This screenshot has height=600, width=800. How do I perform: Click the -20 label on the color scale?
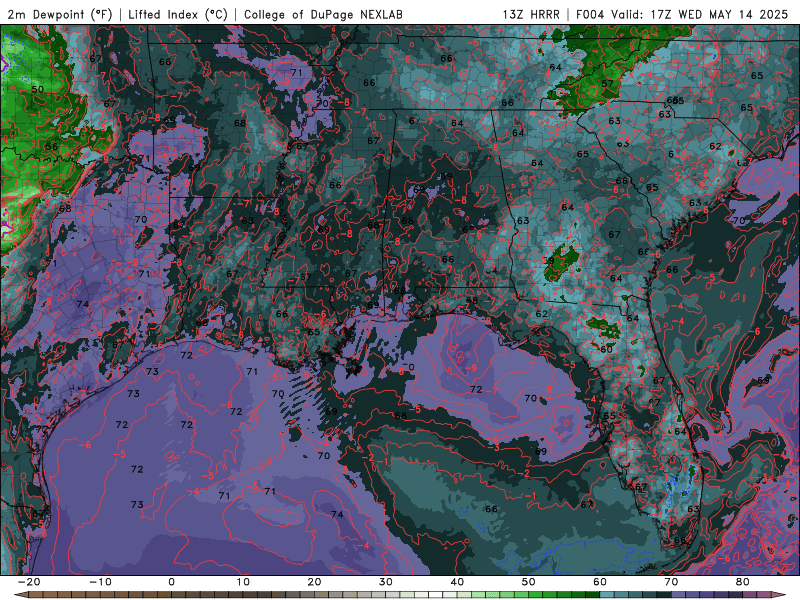[29, 582]
